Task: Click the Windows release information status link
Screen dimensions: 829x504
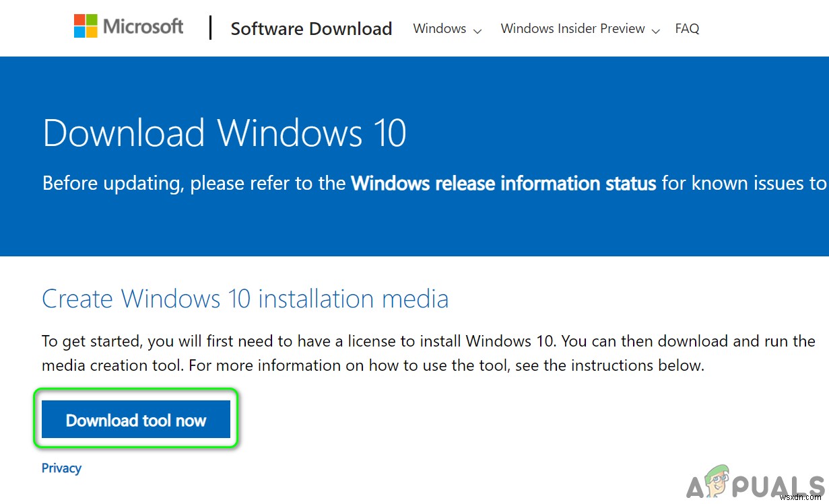Action: point(503,183)
